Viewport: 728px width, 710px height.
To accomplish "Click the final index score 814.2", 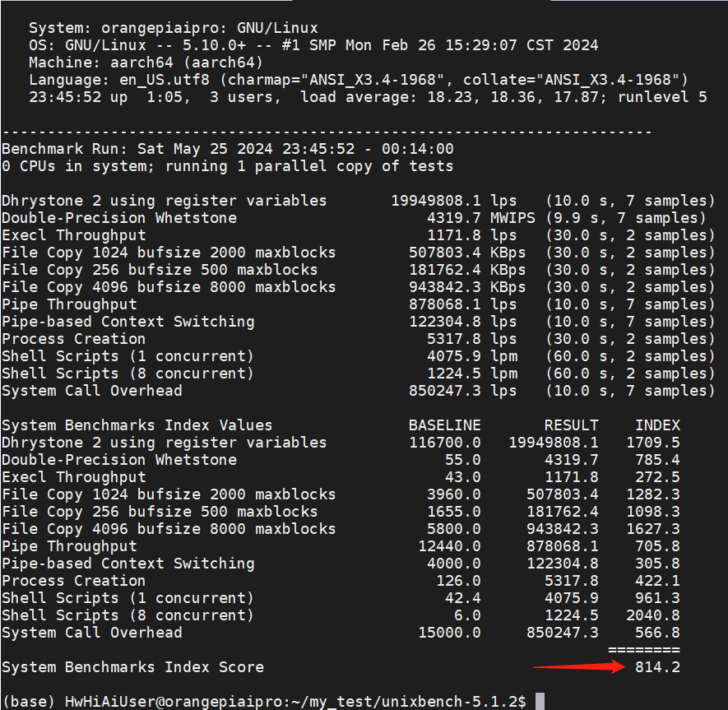I will pyautogui.click(x=657, y=667).
